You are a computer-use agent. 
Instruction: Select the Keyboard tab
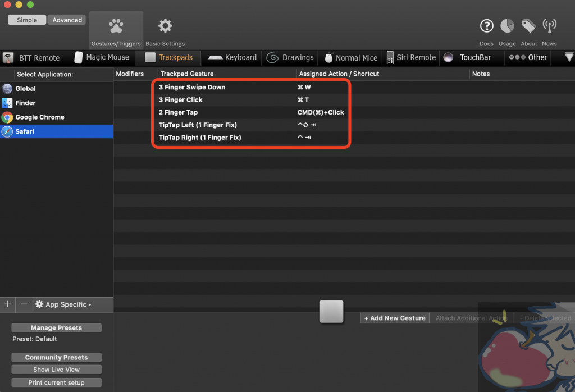(x=232, y=57)
